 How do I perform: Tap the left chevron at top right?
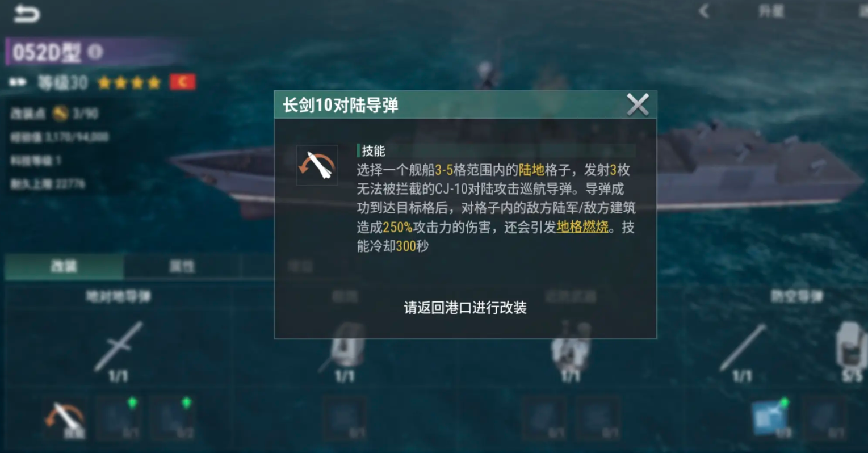coord(705,11)
